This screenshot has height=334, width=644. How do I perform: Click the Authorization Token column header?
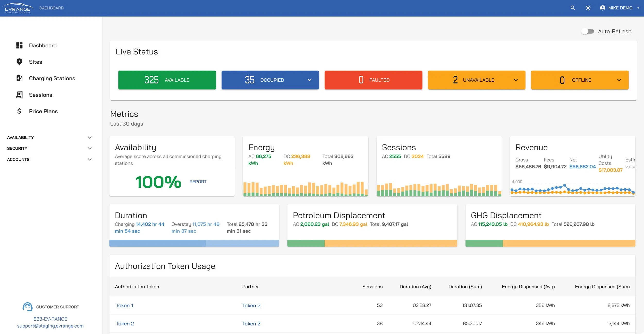click(137, 287)
